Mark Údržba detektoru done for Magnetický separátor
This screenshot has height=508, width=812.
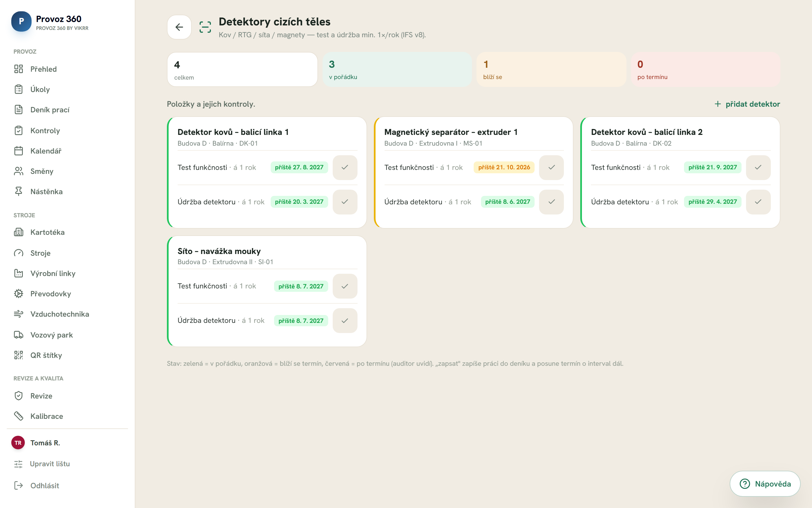pos(551,202)
